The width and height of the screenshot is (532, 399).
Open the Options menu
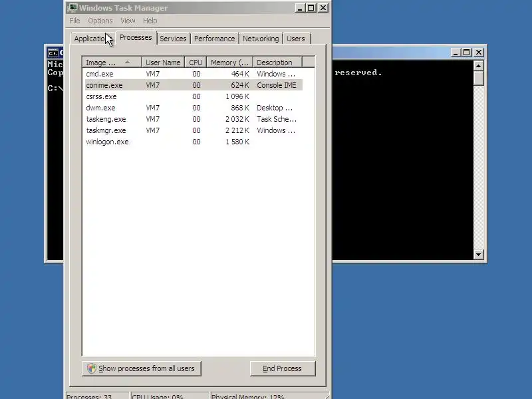pyautogui.click(x=100, y=21)
